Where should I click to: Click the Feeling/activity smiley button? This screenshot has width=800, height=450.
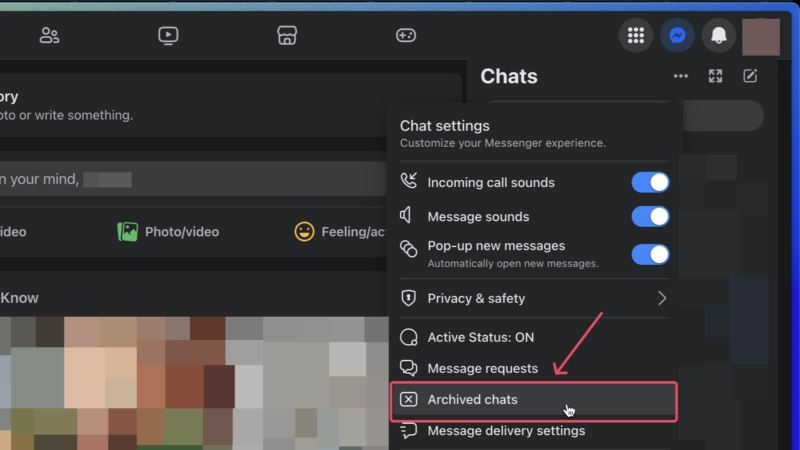[x=340, y=232]
